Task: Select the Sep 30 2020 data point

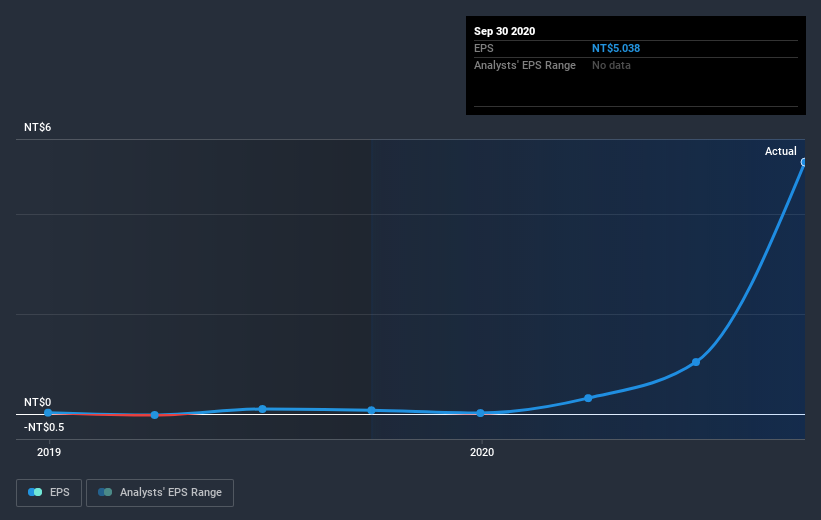Action: coord(804,162)
